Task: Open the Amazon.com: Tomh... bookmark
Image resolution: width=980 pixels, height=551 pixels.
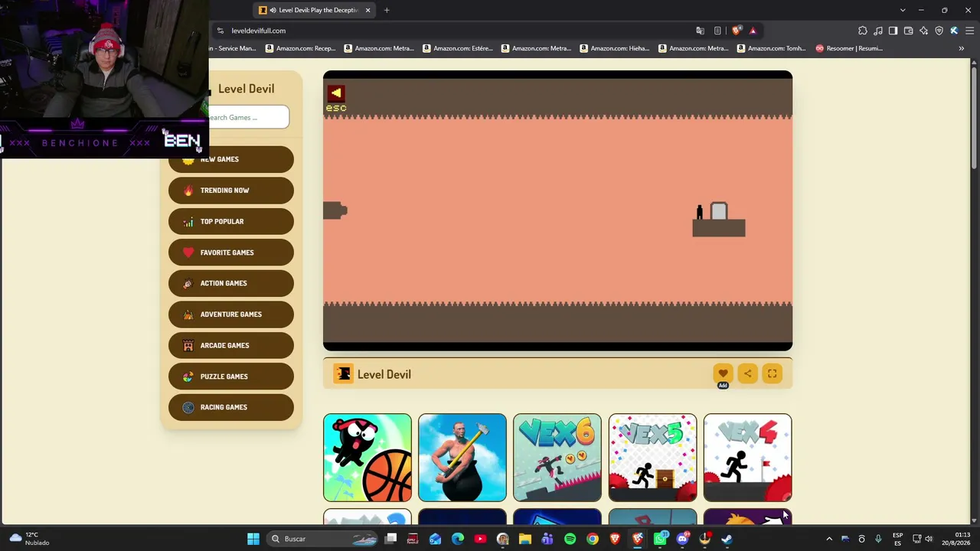Action: click(772, 48)
